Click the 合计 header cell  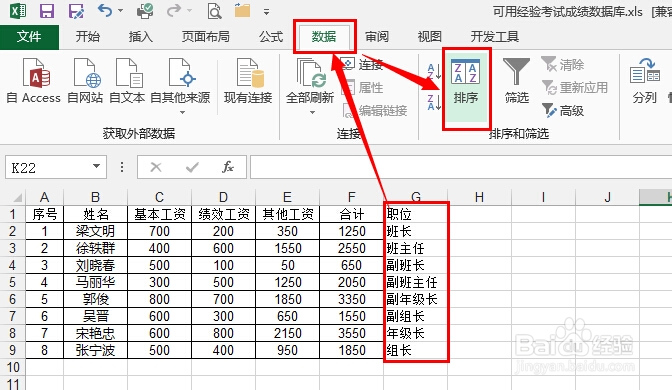(x=352, y=214)
